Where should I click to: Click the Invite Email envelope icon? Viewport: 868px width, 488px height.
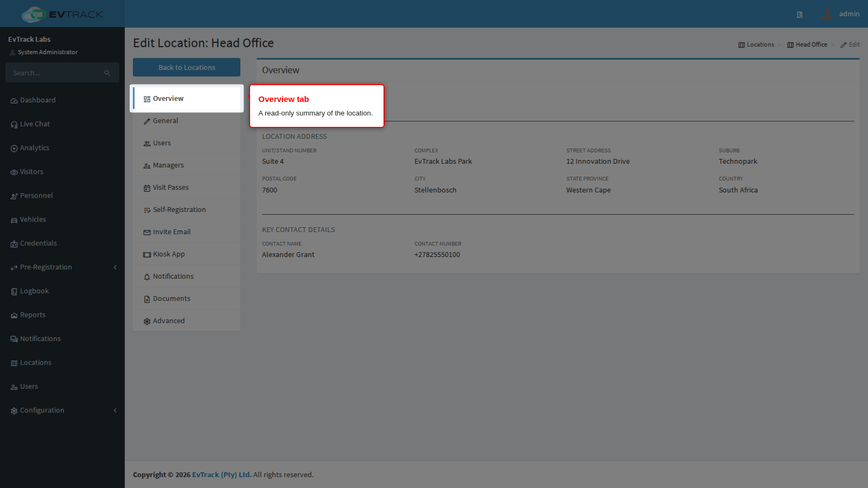tap(147, 233)
